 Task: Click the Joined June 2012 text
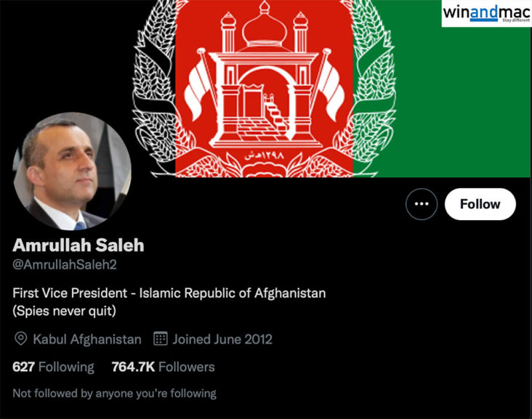[x=222, y=339]
